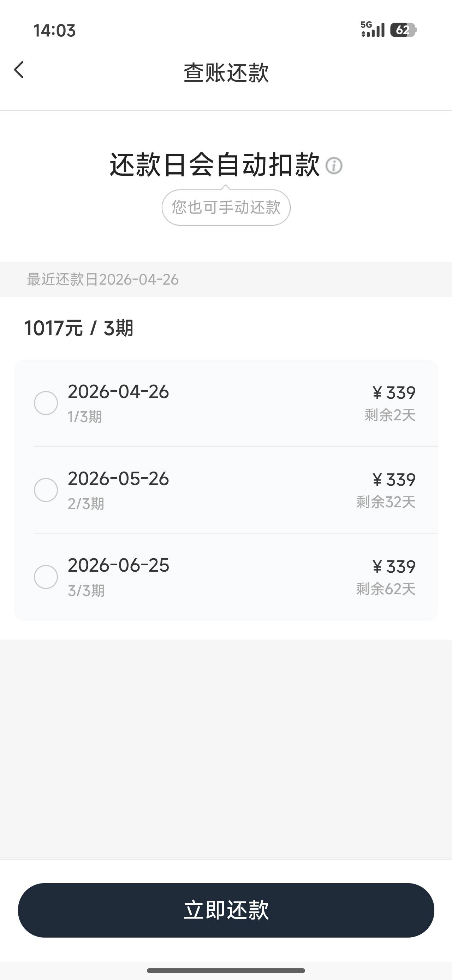Tap the 剩余62天 remaining days label
Screen dimensions: 452x980
click(x=386, y=589)
